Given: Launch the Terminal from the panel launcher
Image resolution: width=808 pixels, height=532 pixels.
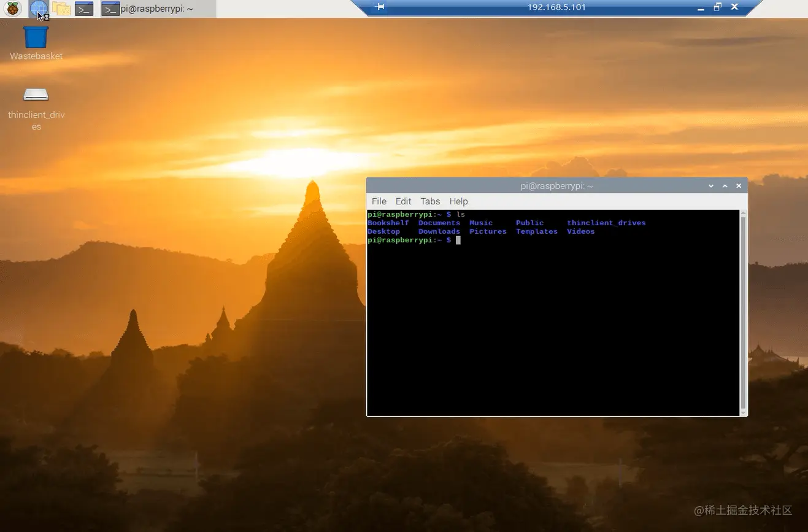Looking at the screenshot, I should [84, 9].
